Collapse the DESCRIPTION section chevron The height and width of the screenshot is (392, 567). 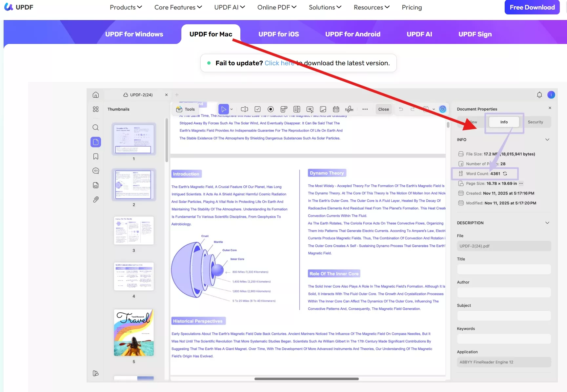click(x=547, y=223)
